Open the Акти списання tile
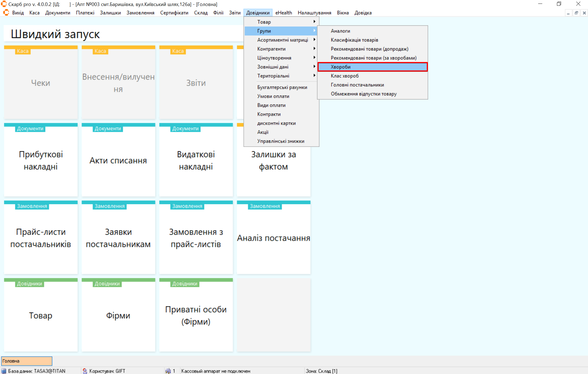The height and width of the screenshot is (374, 588). 118,160
